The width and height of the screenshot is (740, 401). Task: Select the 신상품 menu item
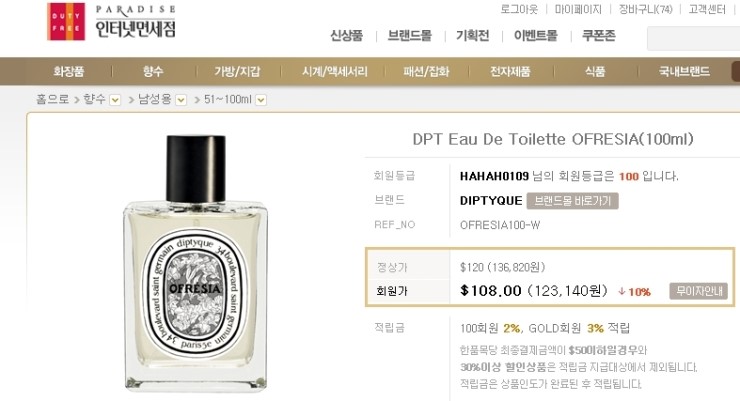[346, 36]
